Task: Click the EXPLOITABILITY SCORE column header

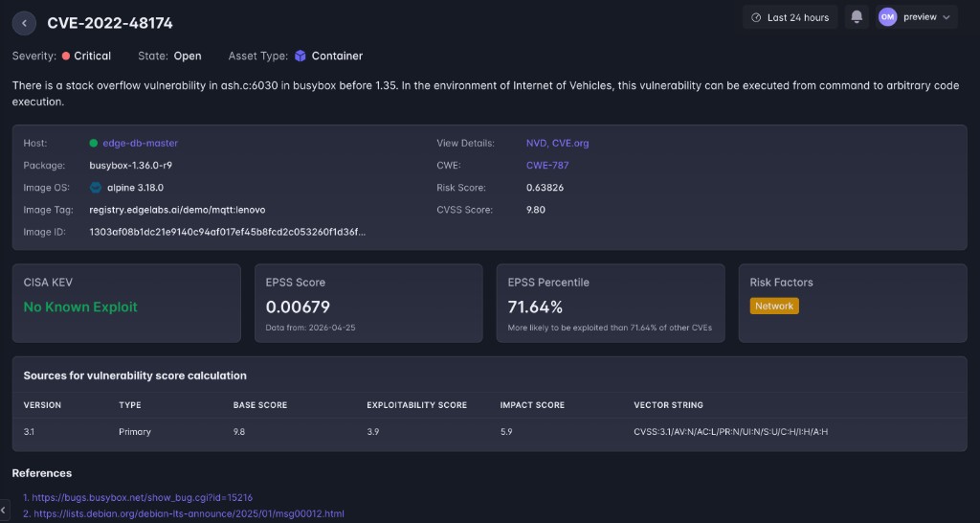Action: (417, 405)
